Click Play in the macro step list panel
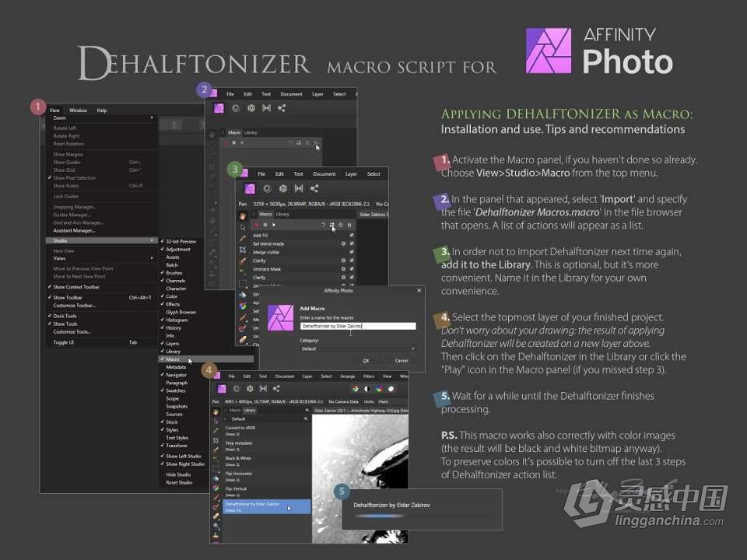Viewport: 747px width, 560px height. pos(274,225)
